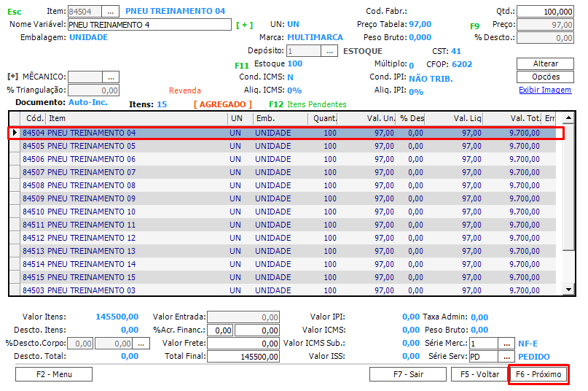The width and height of the screenshot is (588, 391).
Task: Click the Depósito lookup ellipsis button
Action: (329, 51)
